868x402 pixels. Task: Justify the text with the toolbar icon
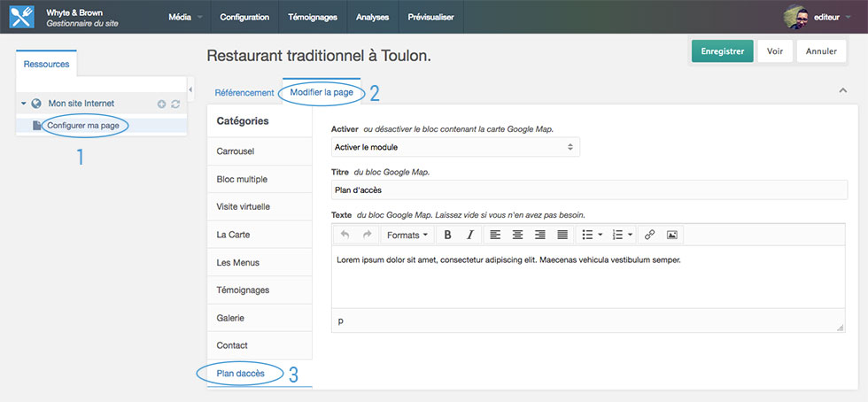[562, 235]
